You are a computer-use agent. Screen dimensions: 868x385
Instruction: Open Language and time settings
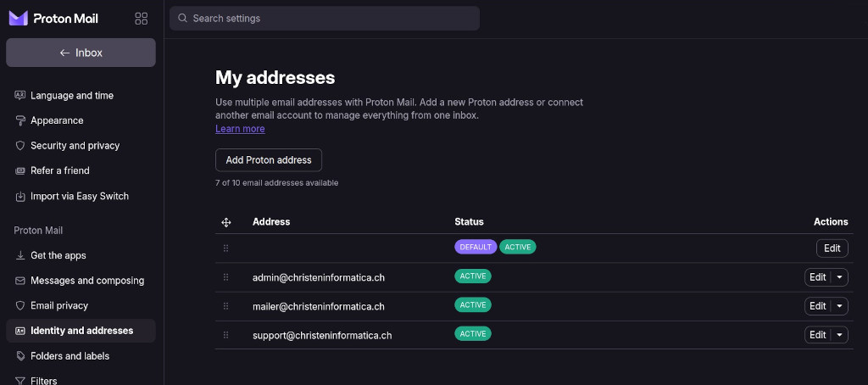coord(72,96)
